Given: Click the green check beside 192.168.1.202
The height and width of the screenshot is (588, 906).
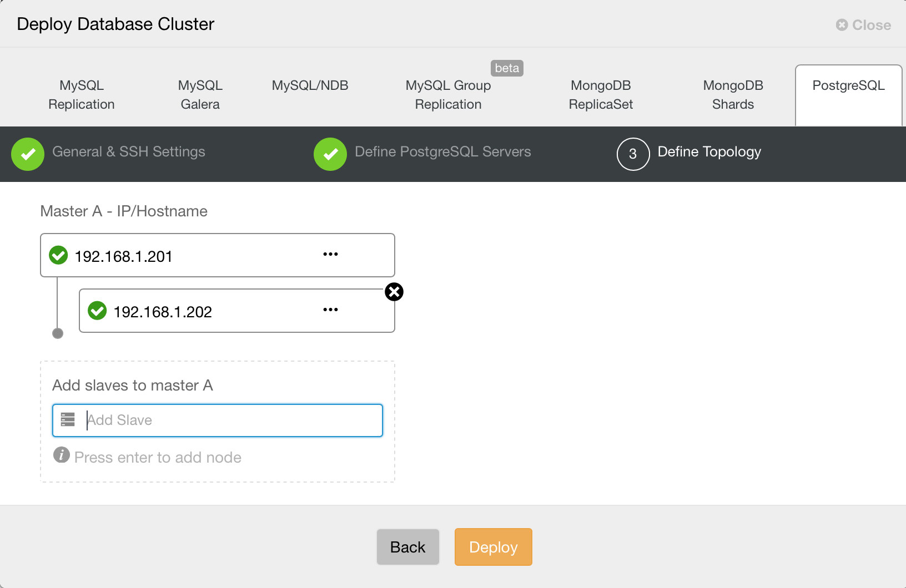Looking at the screenshot, I should tap(97, 311).
